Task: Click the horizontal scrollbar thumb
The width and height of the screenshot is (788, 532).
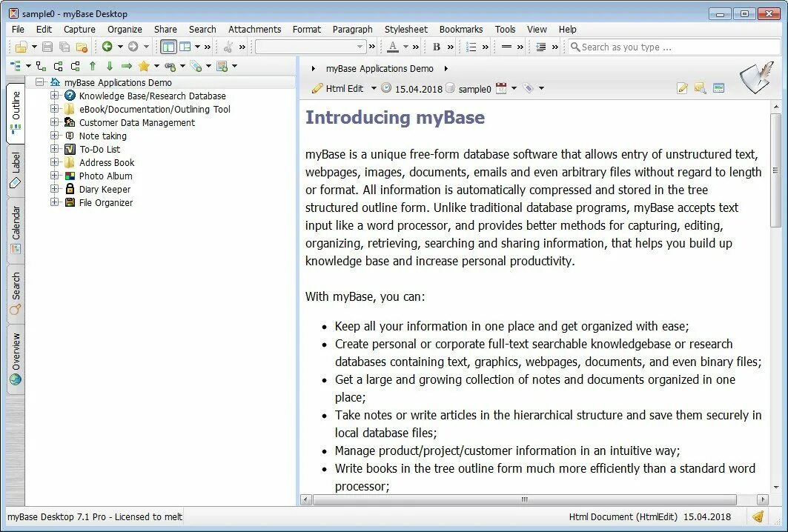Action: point(524,500)
